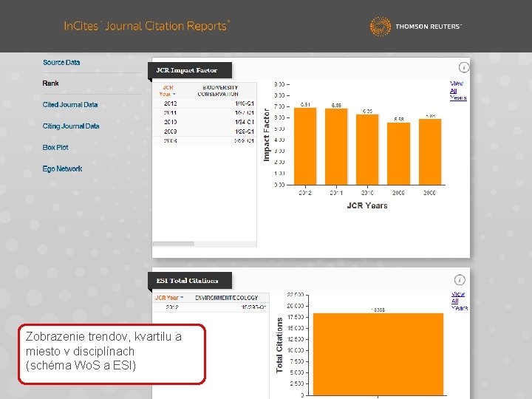The width and height of the screenshot is (532, 399).
Task: Sort by JCR Year in Impact Factor table
Action: click(x=168, y=91)
